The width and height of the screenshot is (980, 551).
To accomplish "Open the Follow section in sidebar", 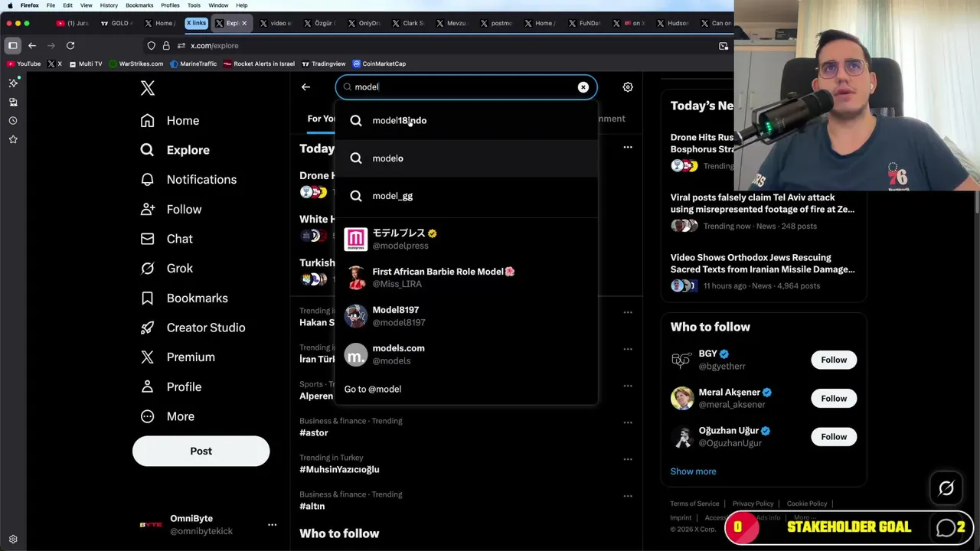I will click(x=171, y=209).
